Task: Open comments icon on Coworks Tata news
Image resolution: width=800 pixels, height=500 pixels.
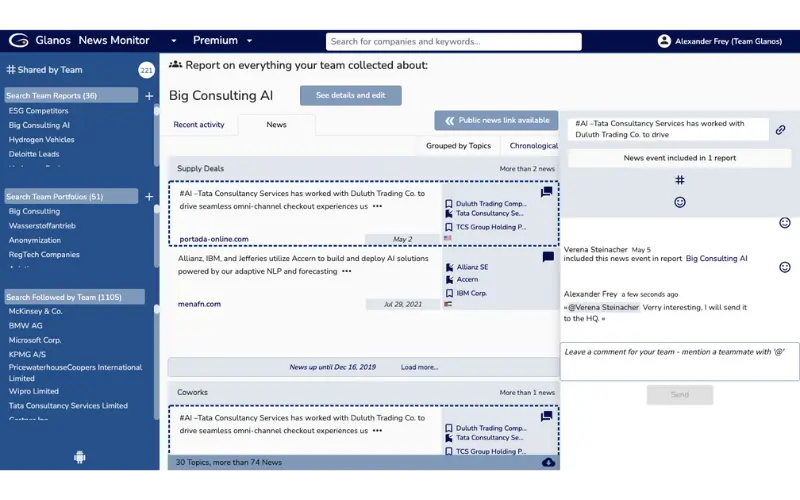Action: pos(546,416)
